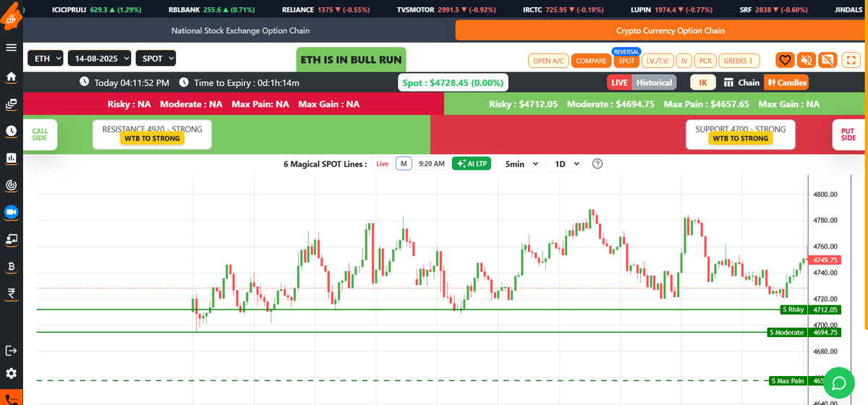Expand the GREEKS options menu

(739, 61)
